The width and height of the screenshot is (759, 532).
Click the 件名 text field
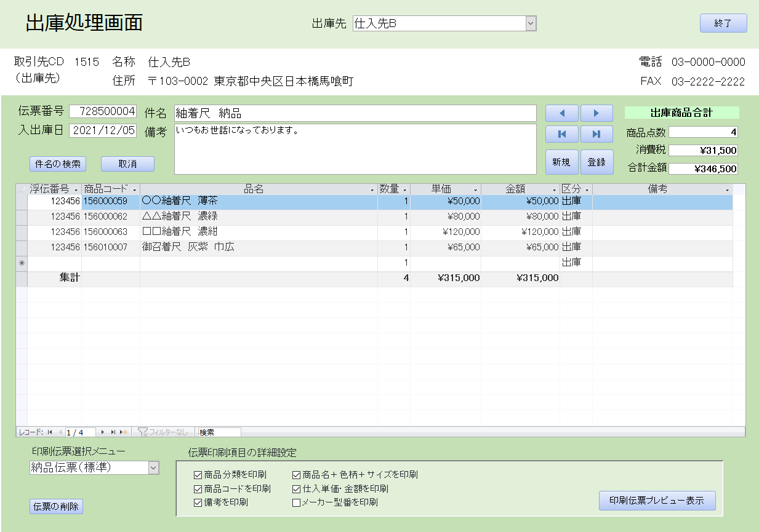pos(356,113)
